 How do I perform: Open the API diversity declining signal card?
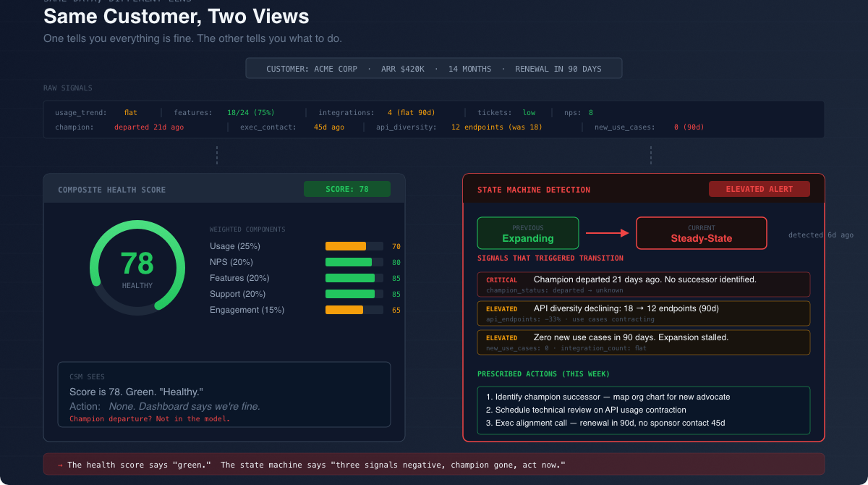coord(644,313)
